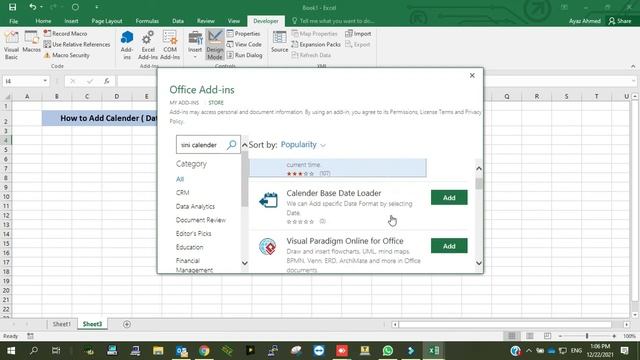Switch to the Insert tab
This screenshot has width=640, height=360.
[x=71, y=21]
